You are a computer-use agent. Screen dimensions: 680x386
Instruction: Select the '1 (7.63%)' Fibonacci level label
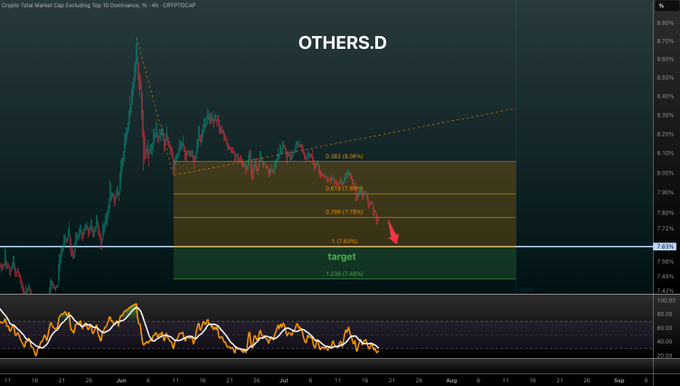click(x=344, y=241)
